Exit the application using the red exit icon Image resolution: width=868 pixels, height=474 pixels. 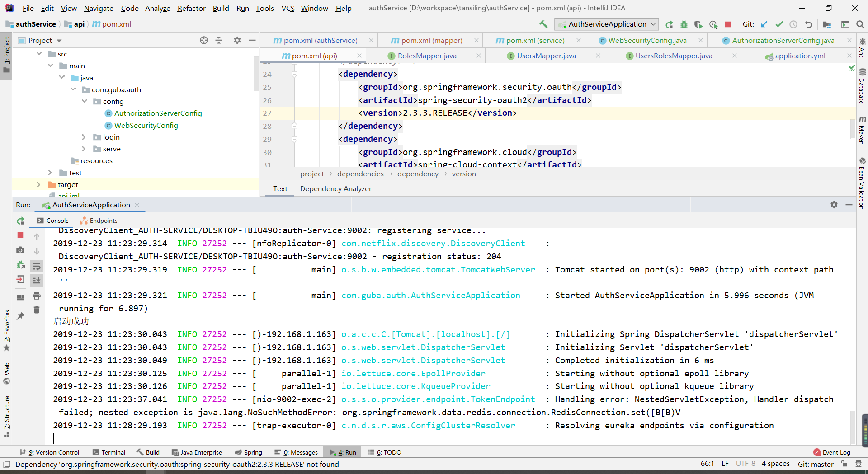[20, 279]
